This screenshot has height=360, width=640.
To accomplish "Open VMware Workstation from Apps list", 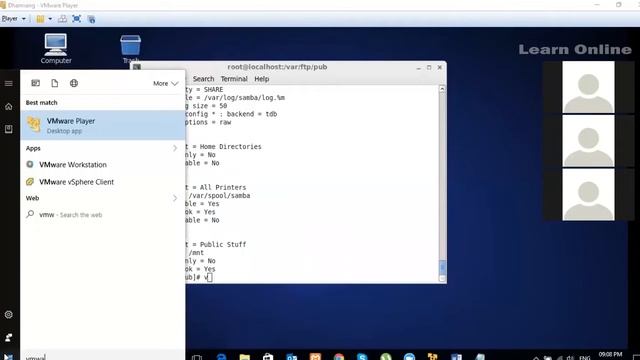I will 103,164.
